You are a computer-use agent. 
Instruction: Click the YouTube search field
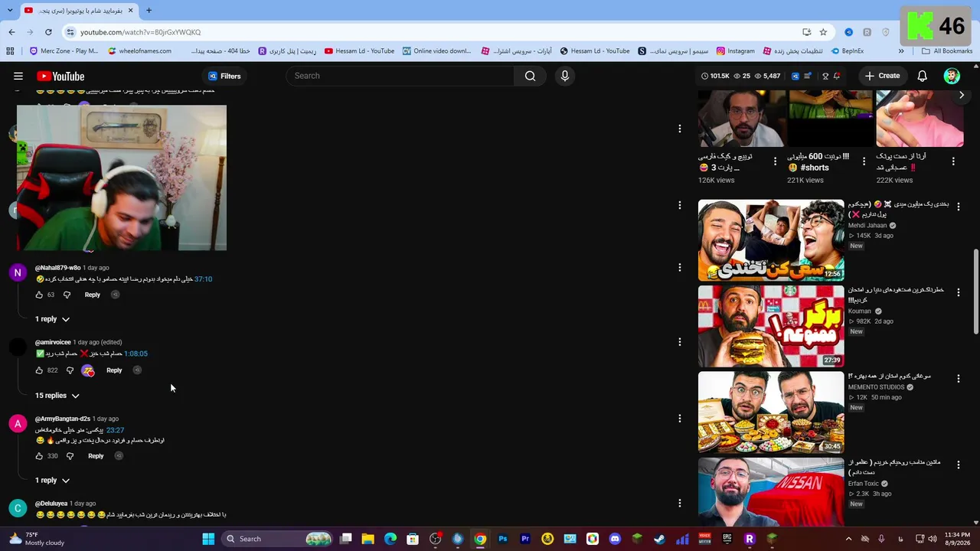[x=400, y=76]
